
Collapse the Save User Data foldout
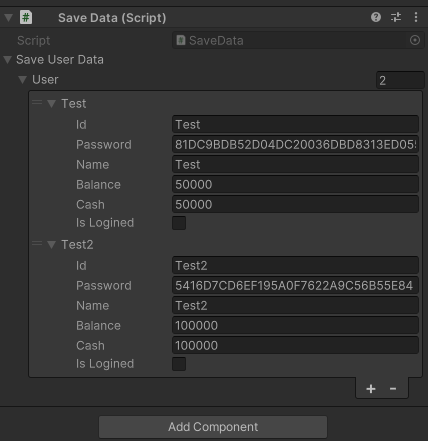[8, 60]
